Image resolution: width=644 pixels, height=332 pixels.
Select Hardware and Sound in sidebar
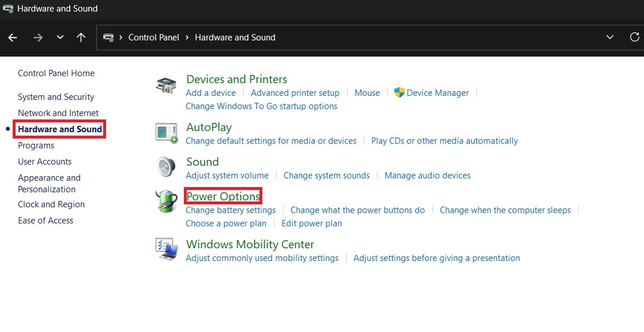click(x=60, y=129)
